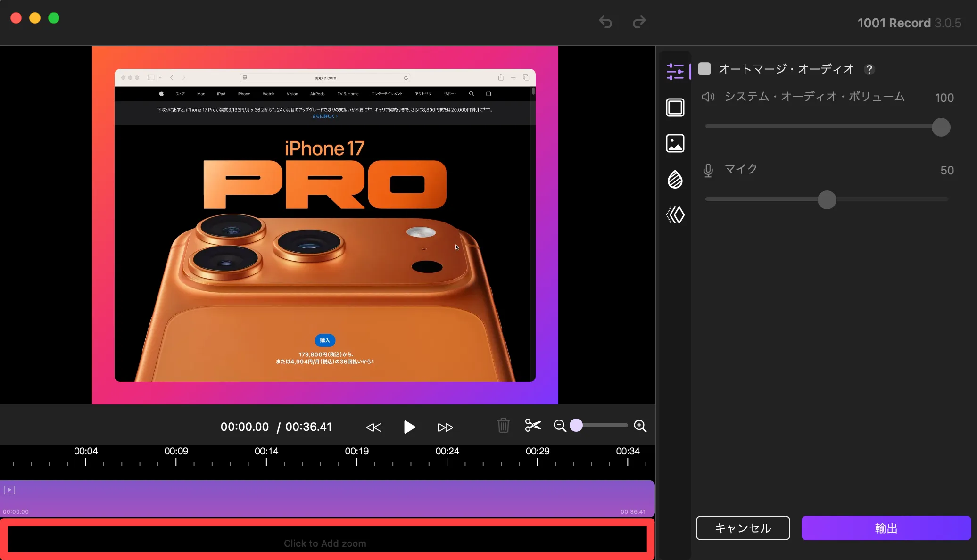Image resolution: width=977 pixels, height=560 pixels.
Task: Open the audio settings sliders tab
Action: coord(675,71)
